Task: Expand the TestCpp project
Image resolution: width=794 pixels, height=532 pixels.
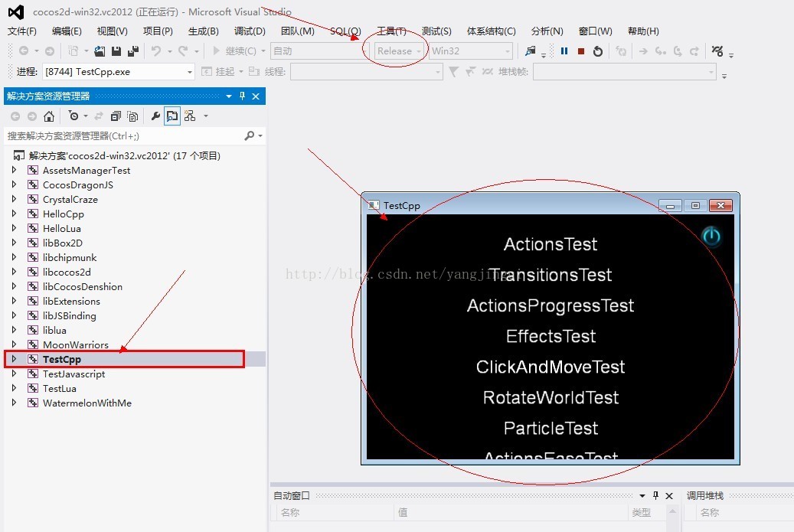Action: [x=14, y=359]
